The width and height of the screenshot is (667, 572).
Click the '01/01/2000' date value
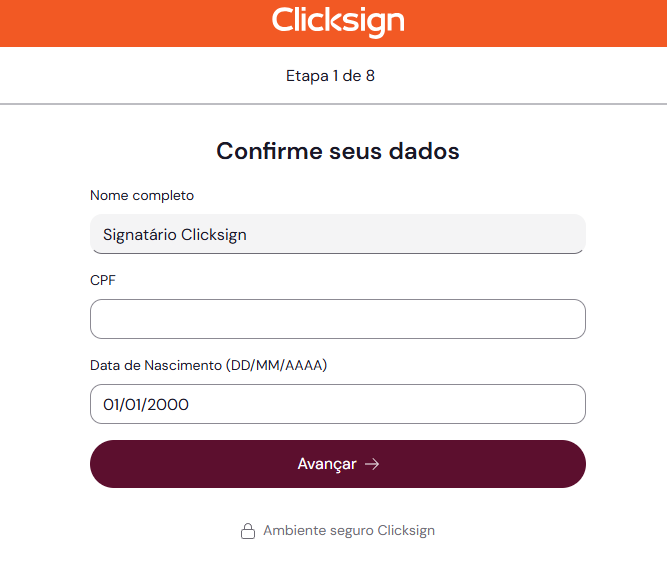click(x=146, y=405)
